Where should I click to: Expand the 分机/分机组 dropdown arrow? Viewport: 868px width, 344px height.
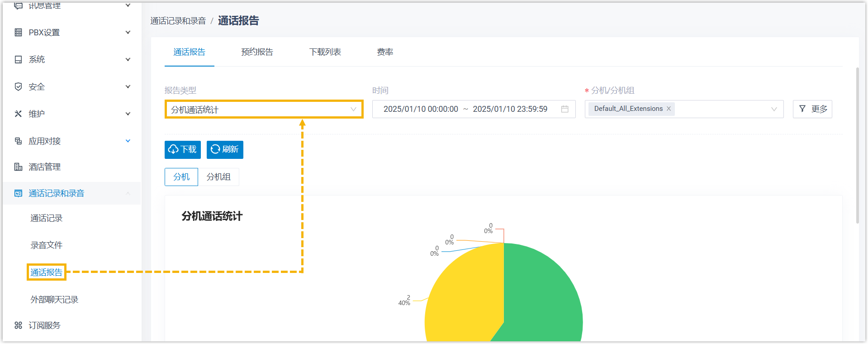[774, 109]
